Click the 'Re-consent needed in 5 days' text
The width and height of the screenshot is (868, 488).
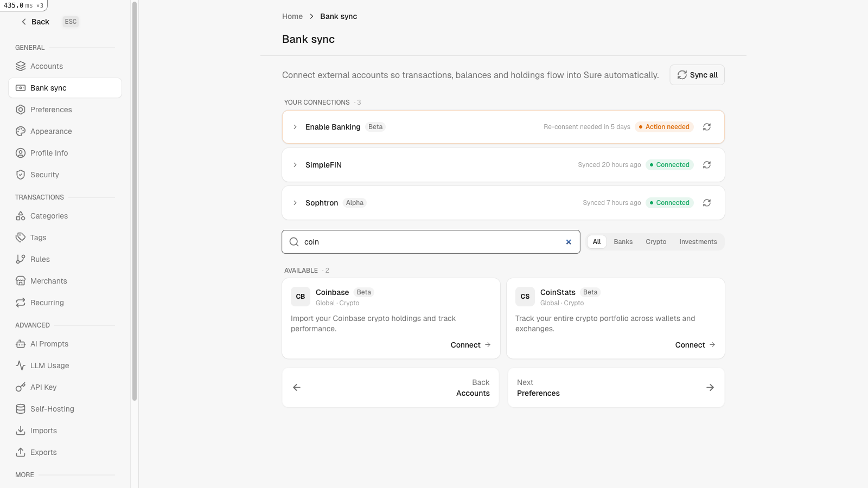587,127
